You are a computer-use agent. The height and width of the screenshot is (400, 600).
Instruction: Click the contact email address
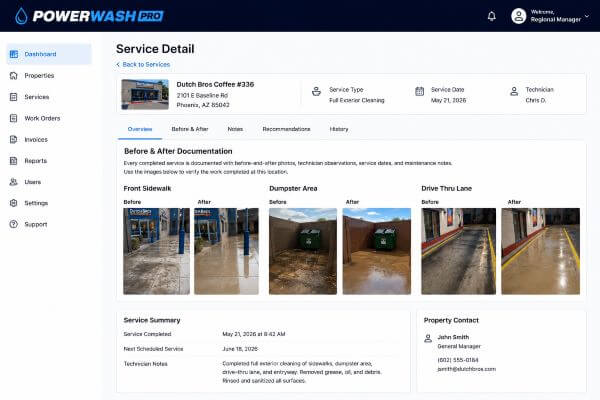tap(466, 369)
